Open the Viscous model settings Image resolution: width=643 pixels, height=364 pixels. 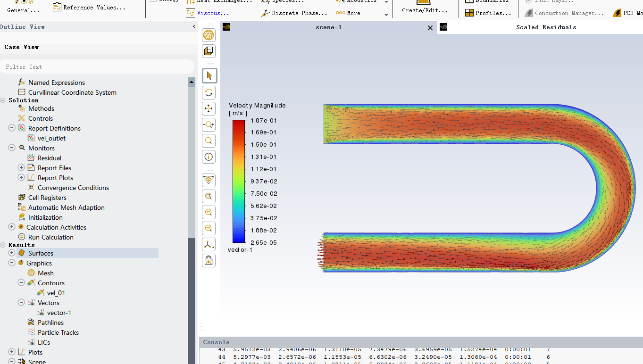tap(208, 13)
